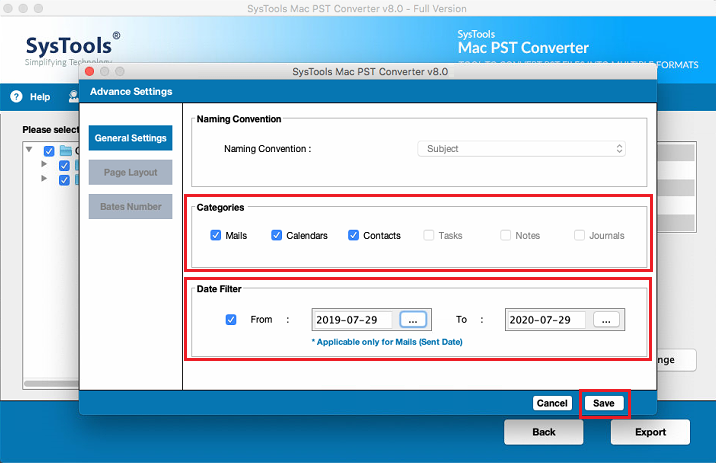Image resolution: width=716 pixels, height=463 pixels.
Task: Click the folder tree horizontal scrollbar
Action: [51, 384]
